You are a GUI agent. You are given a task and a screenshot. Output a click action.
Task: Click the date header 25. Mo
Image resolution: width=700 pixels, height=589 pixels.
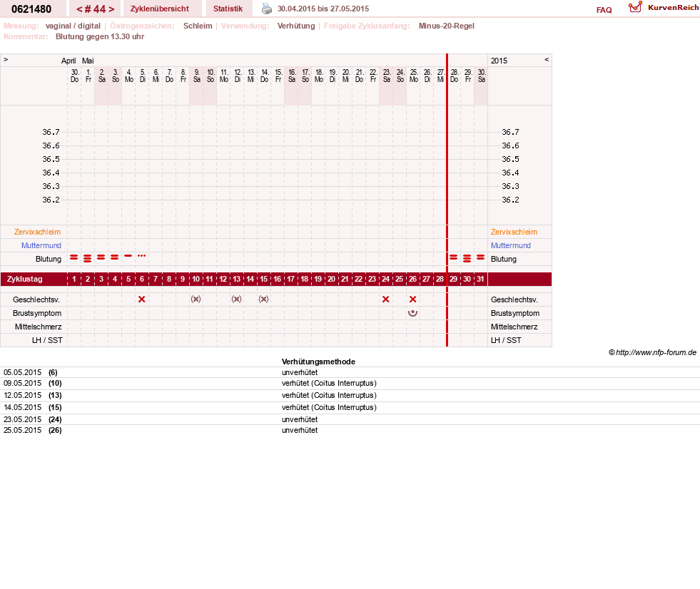(414, 76)
